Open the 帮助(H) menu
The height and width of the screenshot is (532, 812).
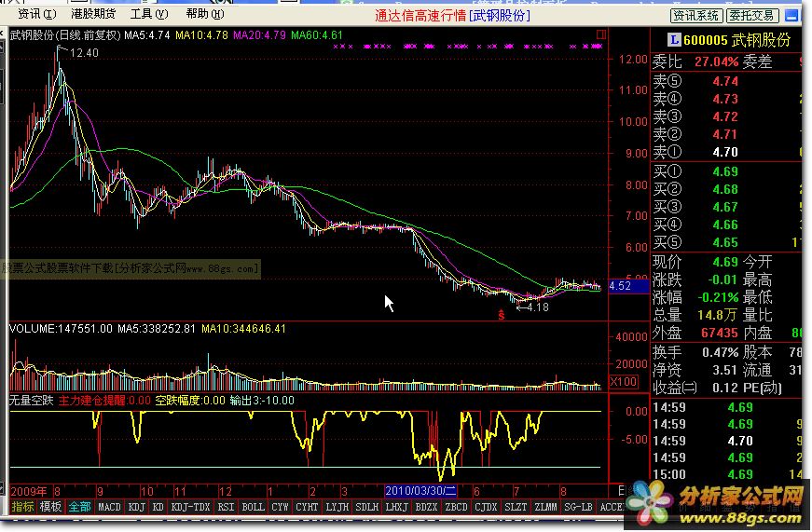[205, 14]
